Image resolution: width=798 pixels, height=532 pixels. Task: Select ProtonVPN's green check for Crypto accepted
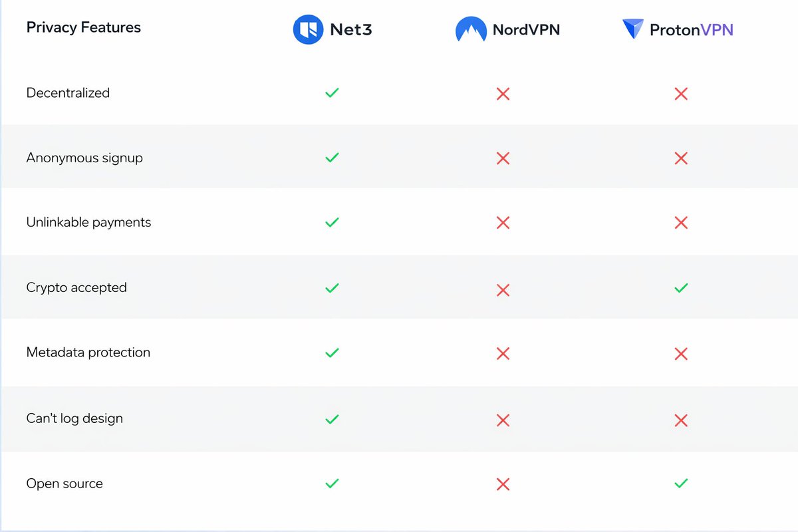(x=680, y=288)
